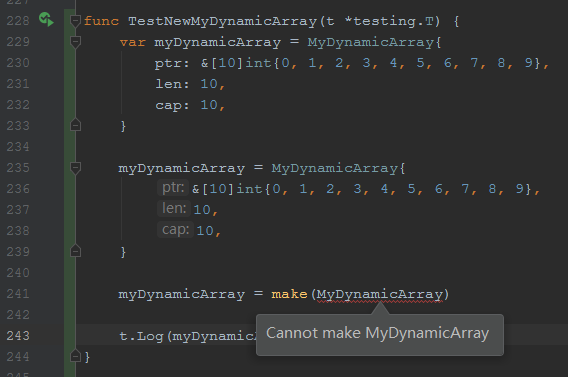Click line number 241 in the gutter

18,294
